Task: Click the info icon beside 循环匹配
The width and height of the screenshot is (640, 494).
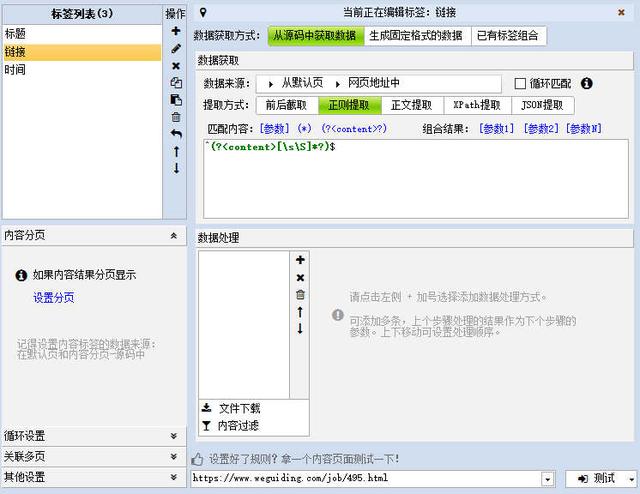Action: 587,83
